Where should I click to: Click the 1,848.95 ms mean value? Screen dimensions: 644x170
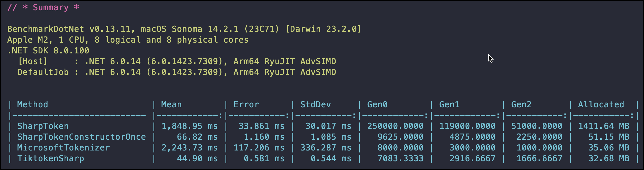[x=190, y=126]
